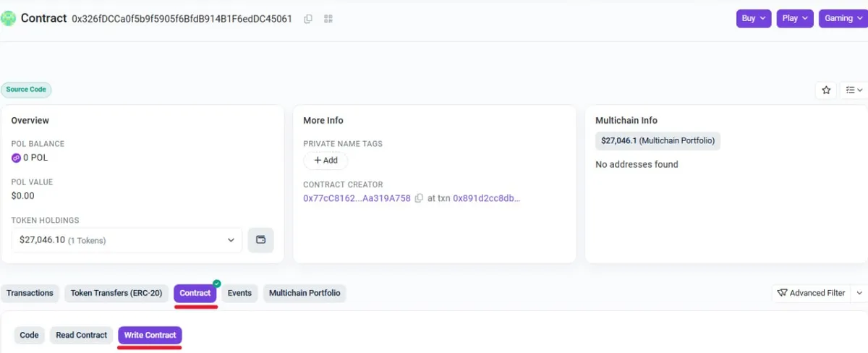The image size is (868, 353).
Task: Add a private name tag
Action: [325, 161]
